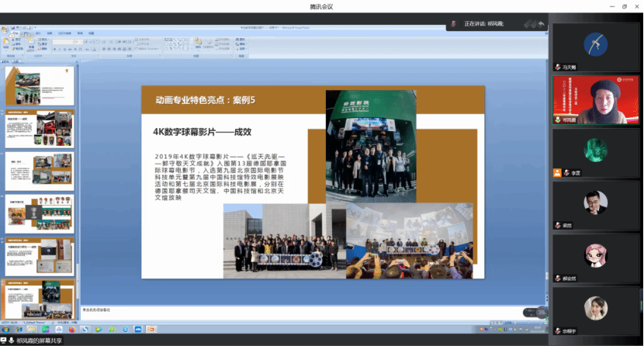This screenshot has height=346, width=644.
Task: Click the muted microphone icon in speaker bar
Action: point(453,24)
